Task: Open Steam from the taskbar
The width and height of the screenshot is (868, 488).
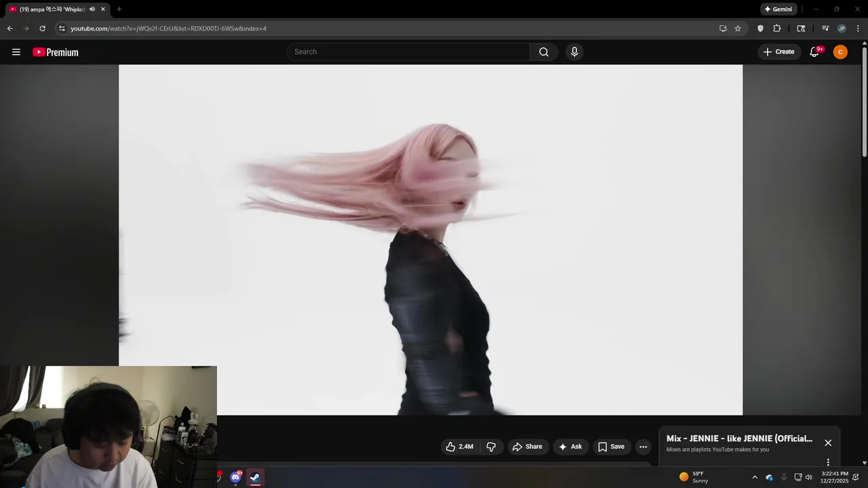Action: pos(255,477)
